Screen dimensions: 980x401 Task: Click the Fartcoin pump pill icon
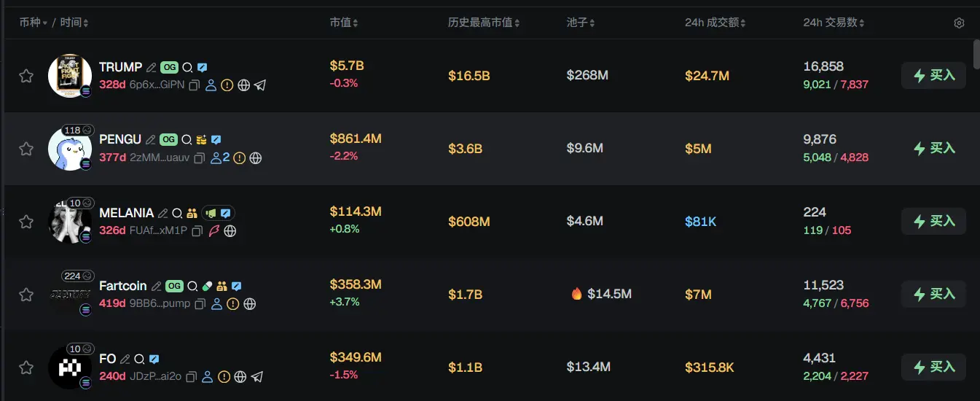(x=208, y=286)
